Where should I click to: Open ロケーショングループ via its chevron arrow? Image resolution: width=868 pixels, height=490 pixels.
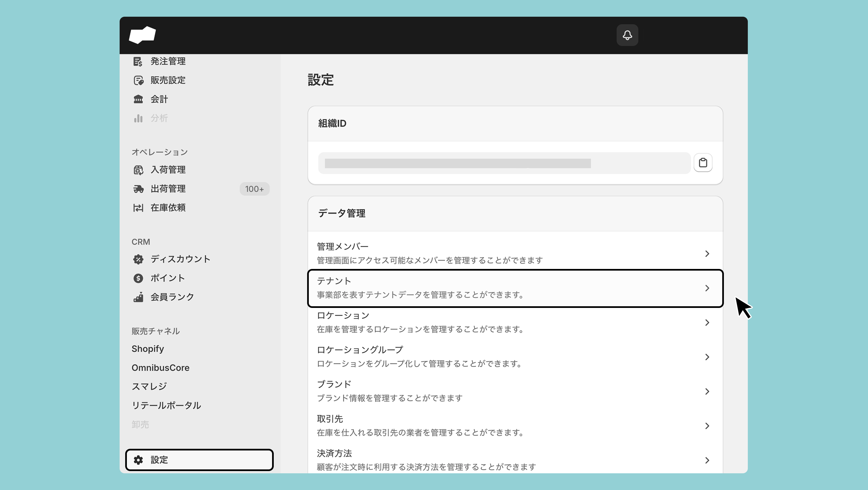tap(707, 357)
